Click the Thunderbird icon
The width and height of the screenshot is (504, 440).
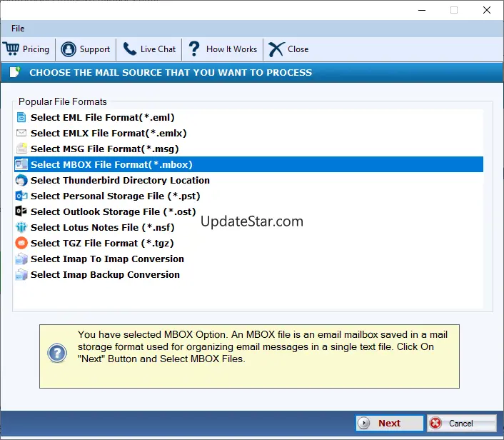[21, 180]
